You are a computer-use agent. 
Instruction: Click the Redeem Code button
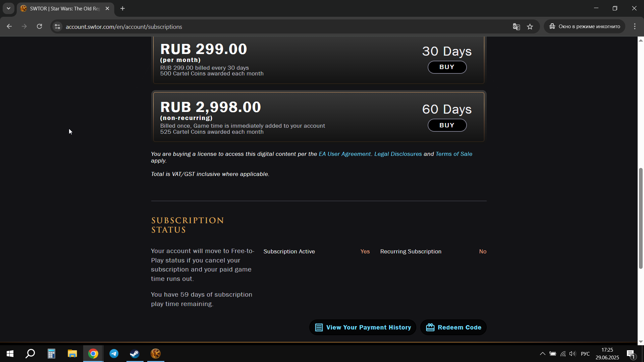tap(453, 327)
